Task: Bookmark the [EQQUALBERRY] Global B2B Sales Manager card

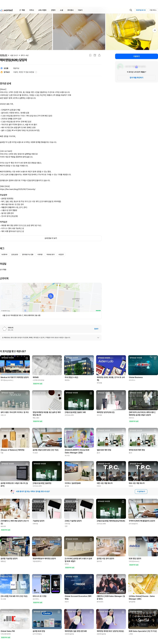Action: tap(91, 431)
